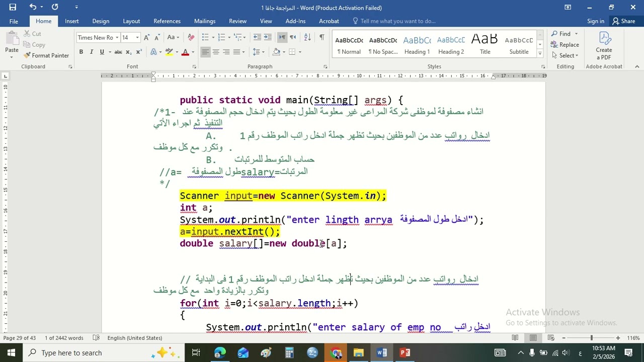Open the Font dialog launcher
The height and width of the screenshot is (362, 644).
194,66
